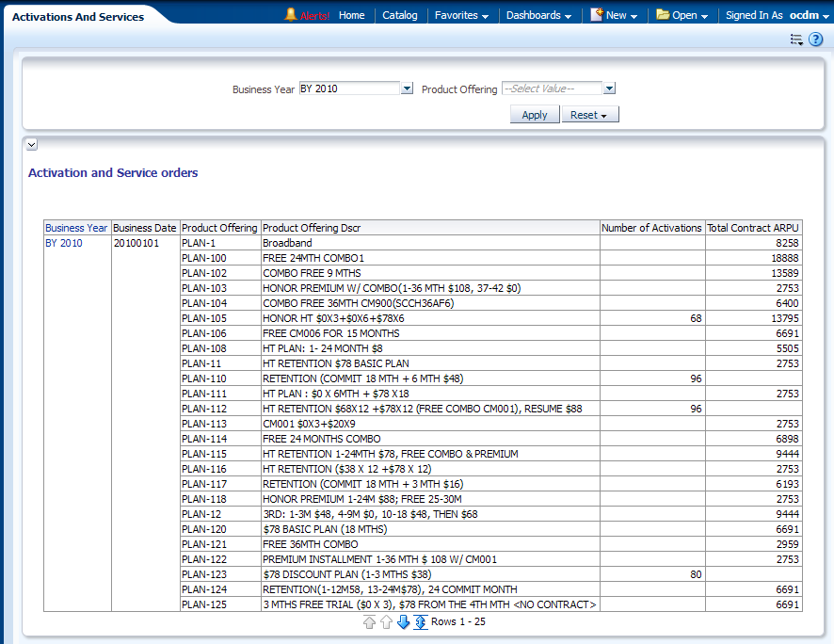The image size is (834, 644).
Task: Click the next rows blue down arrow
Action: tap(403, 622)
